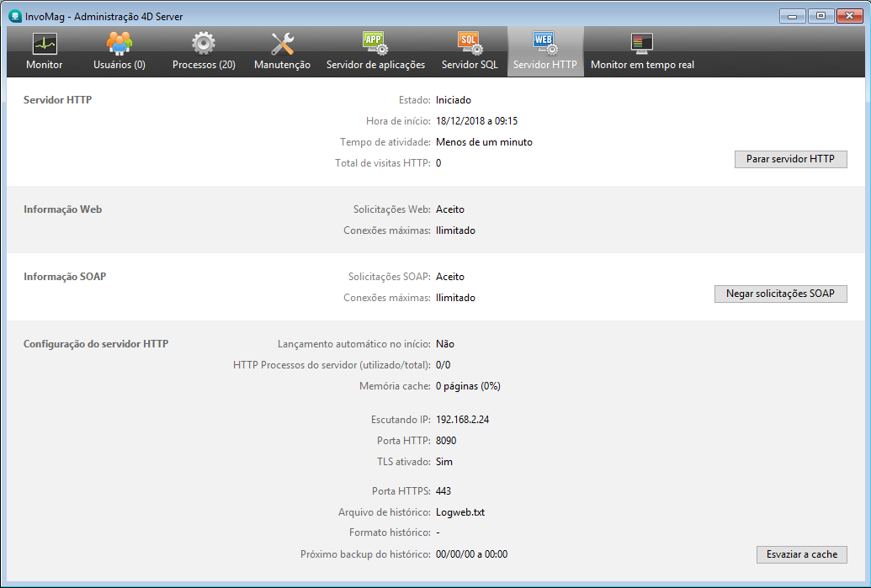Screen dimensions: 871x588
Task: Open the Monitor em tempo real icon
Action: tap(642, 43)
